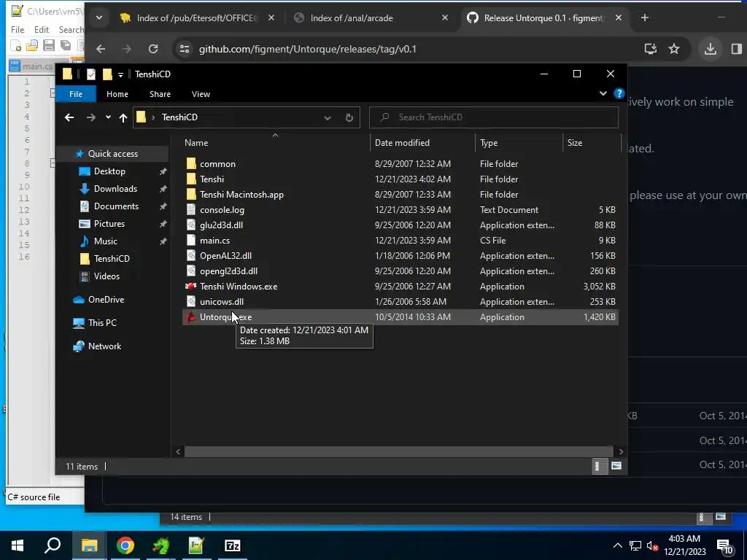Open Music in navigation pane
This screenshot has height=560, width=747.
click(x=105, y=241)
